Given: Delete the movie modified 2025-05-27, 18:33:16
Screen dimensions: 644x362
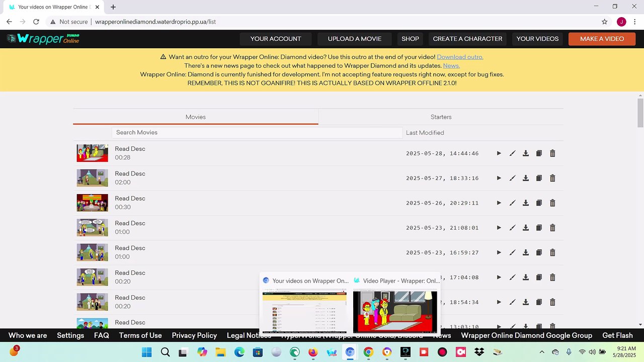Looking at the screenshot, I should coord(552,178).
